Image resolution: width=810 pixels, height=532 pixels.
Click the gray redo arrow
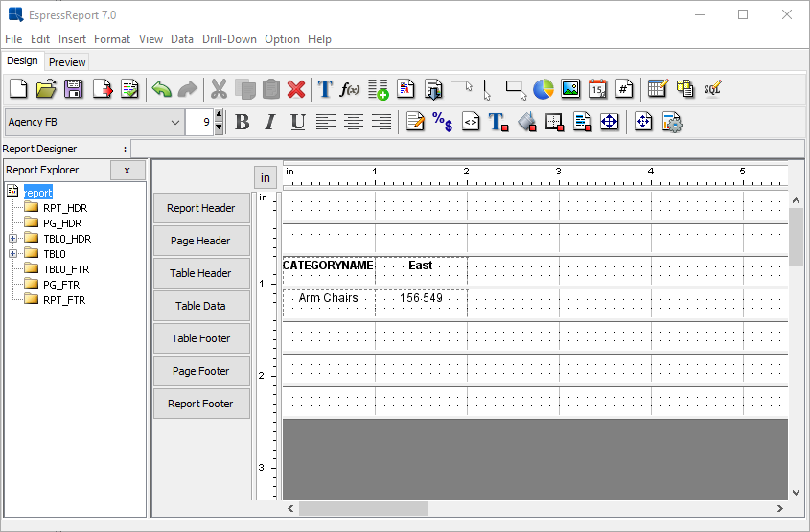187,89
